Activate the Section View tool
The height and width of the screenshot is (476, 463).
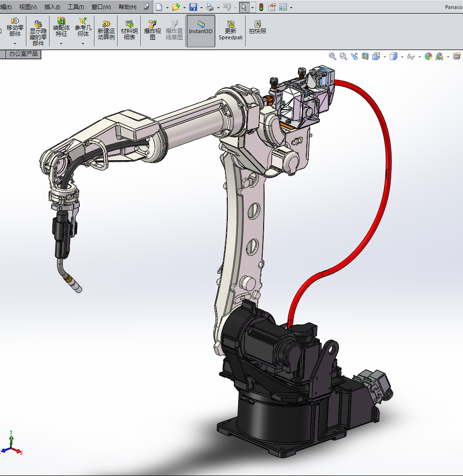(x=365, y=56)
